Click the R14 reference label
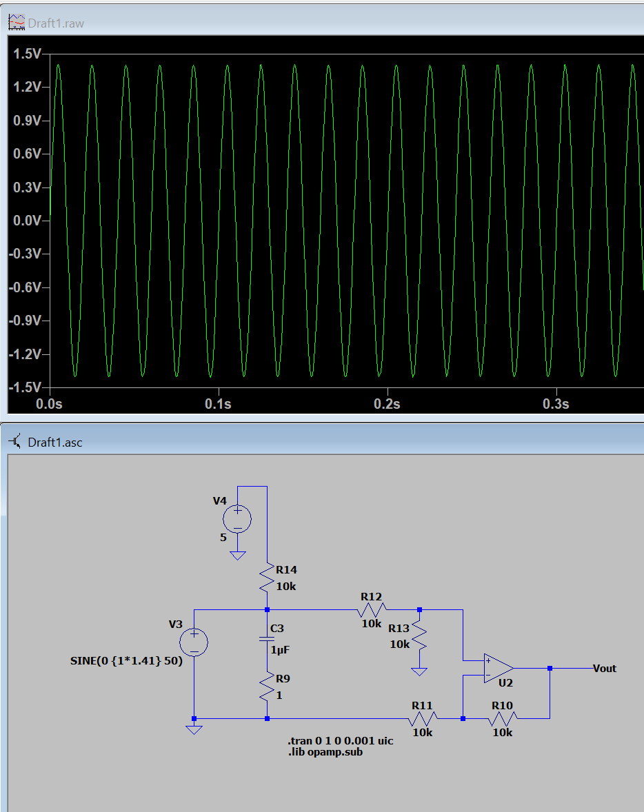The width and height of the screenshot is (644, 812). [x=287, y=569]
